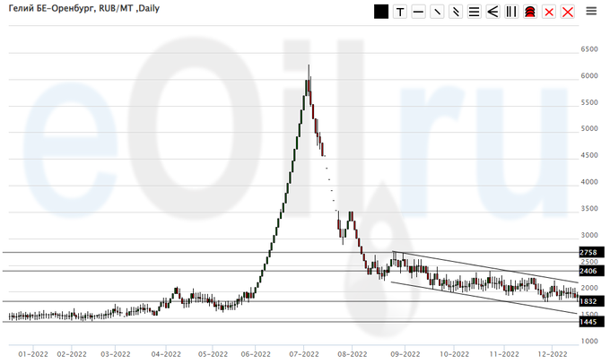
Task: Open the hamburger chart menu
Action: coord(591,12)
